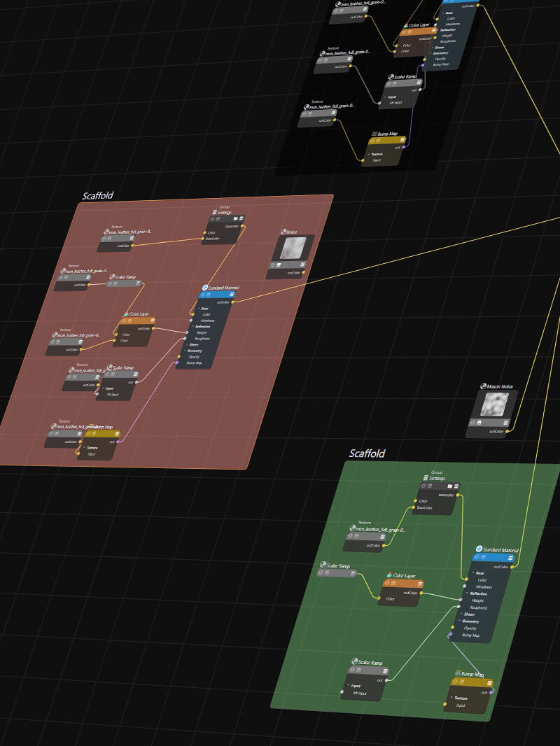
Task: Collapse Geometry section in red Standard Material
Action: click(x=185, y=351)
